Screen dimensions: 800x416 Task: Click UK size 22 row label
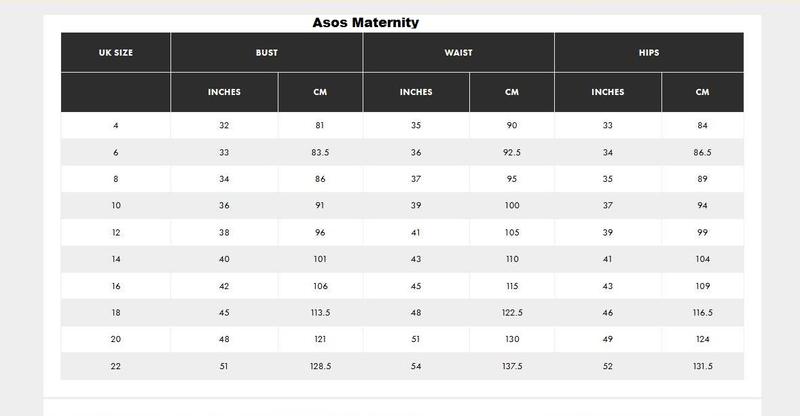[x=116, y=366]
